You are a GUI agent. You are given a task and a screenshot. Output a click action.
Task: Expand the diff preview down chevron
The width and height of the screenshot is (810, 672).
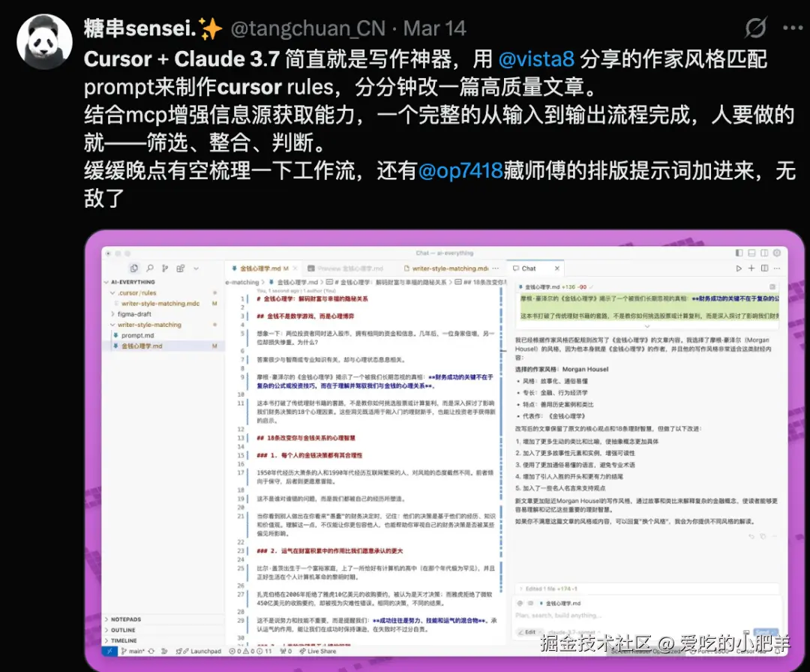pyautogui.click(x=646, y=326)
